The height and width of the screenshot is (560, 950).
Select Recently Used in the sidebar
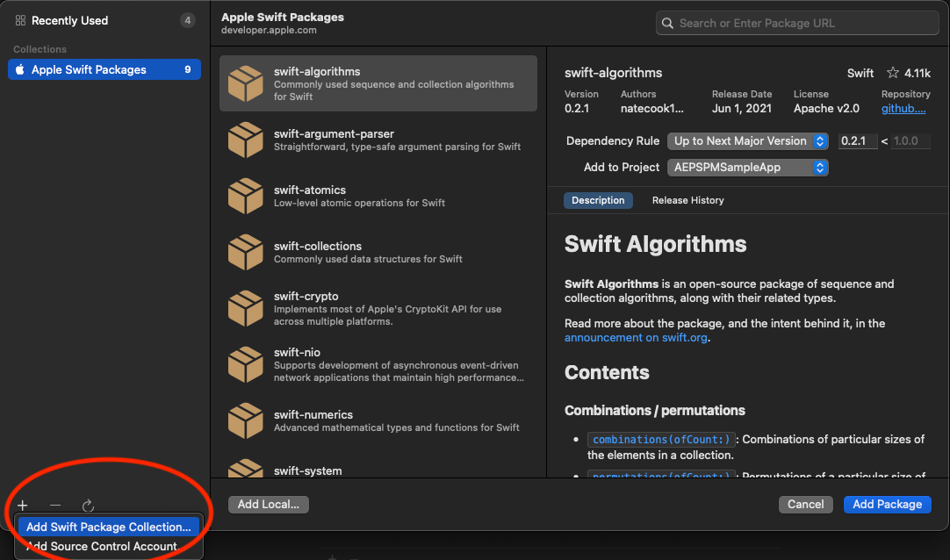pyautogui.click(x=104, y=20)
